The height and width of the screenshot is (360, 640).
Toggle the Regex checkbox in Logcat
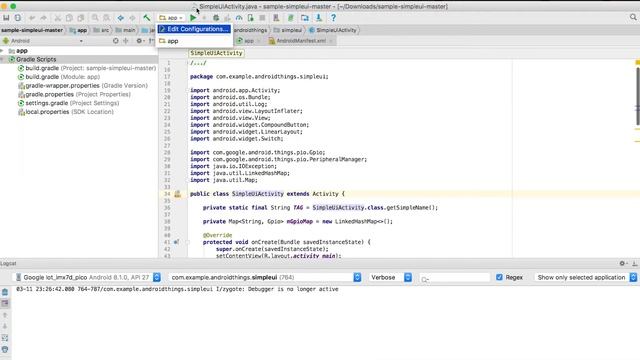(499, 277)
